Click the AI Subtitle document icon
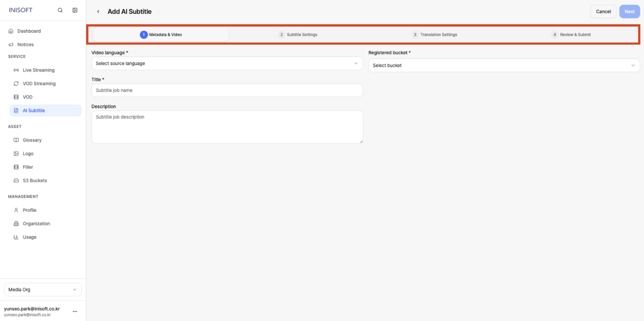644x321 pixels. coord(16,111)
